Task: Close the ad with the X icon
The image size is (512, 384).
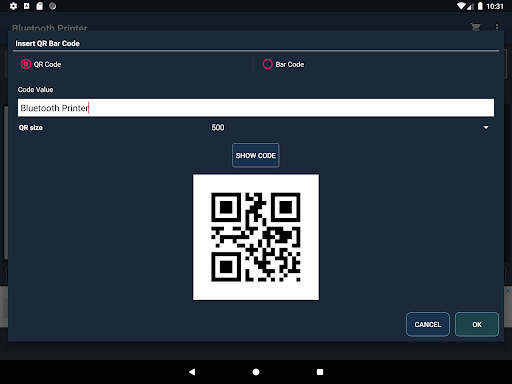Action: (x=507, y=291)
